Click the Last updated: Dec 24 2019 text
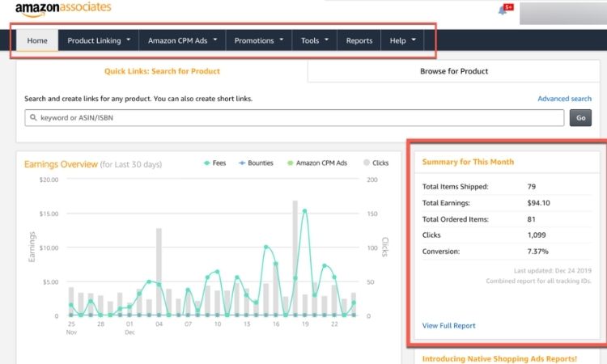This screenshot has height=364, width=607. coord(553,270)
